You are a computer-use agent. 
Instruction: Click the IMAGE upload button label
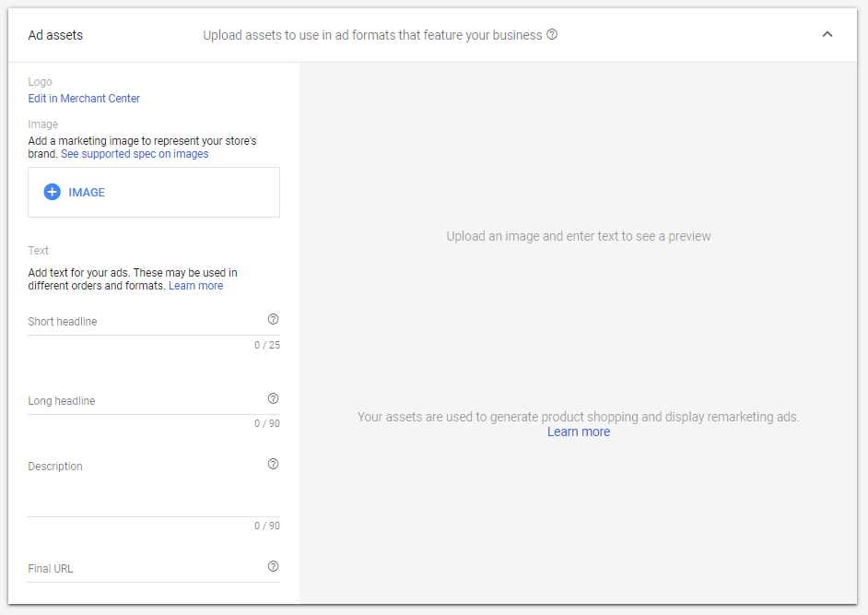point(87,193)
